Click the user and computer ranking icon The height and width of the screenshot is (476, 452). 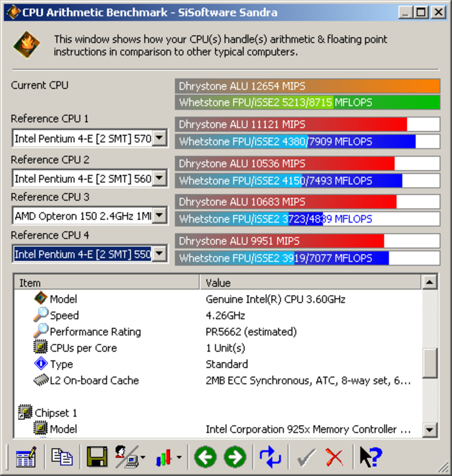127,456
